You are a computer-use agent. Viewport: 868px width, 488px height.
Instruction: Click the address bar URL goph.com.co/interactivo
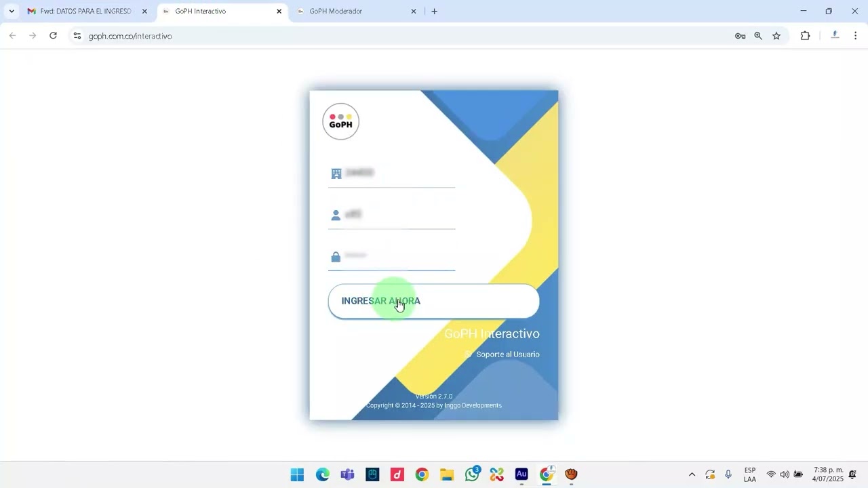[x=130, y=36]
